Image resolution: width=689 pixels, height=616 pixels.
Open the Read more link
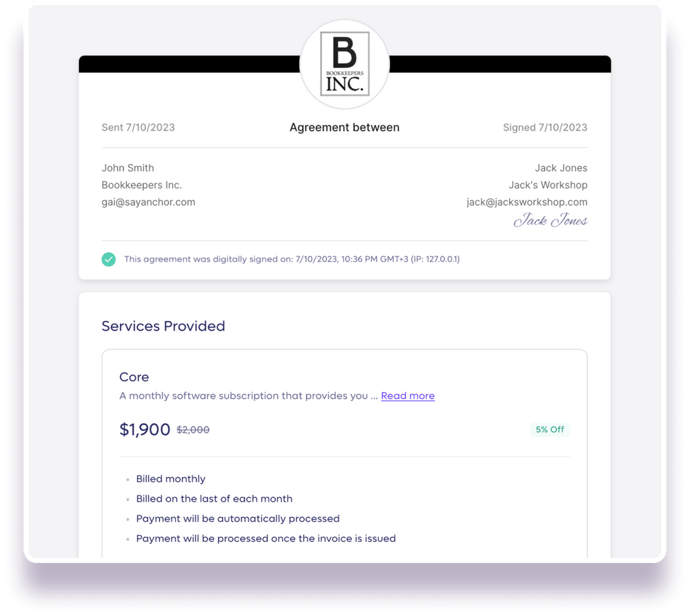pyautogui.click(x=408, y=396)
